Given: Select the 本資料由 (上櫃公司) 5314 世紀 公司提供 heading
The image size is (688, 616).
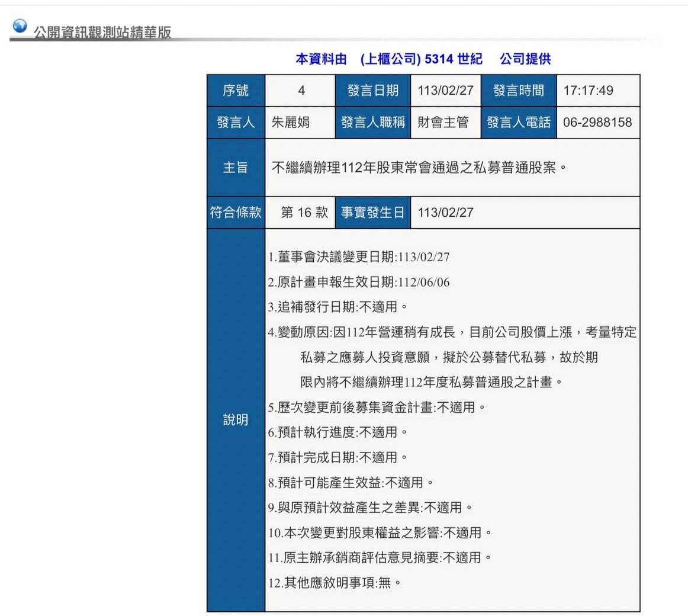Looking at the screenshot, I should pyautogui.click(x=423, y=59).
